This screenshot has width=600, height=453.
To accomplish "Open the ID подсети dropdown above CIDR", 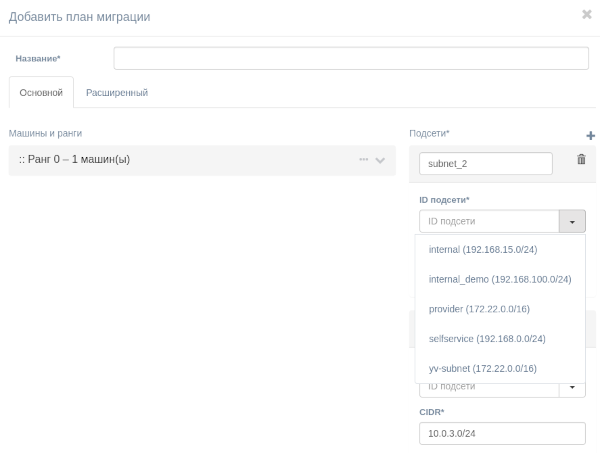I will point(572,386).
